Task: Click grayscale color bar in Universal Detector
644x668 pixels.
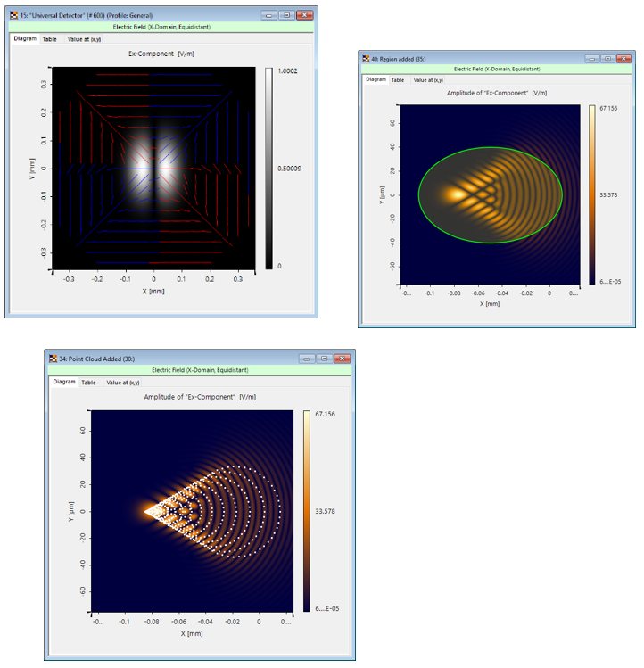Action: [270, 168]
